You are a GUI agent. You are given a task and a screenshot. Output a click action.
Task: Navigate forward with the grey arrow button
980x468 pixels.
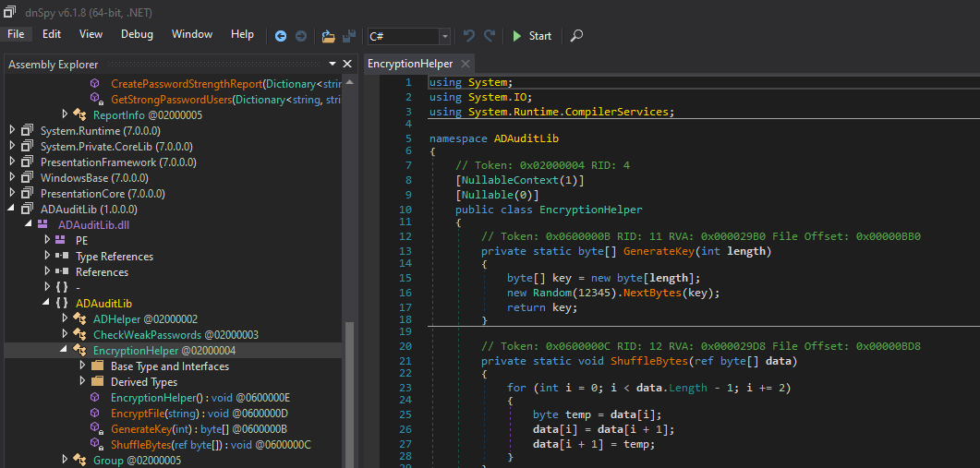click(300, 36)
